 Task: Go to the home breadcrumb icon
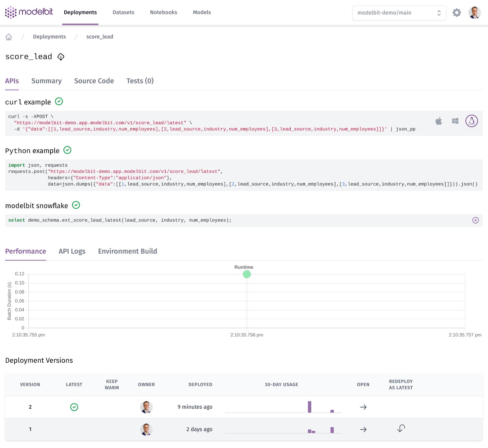click(x=9, y=37)
